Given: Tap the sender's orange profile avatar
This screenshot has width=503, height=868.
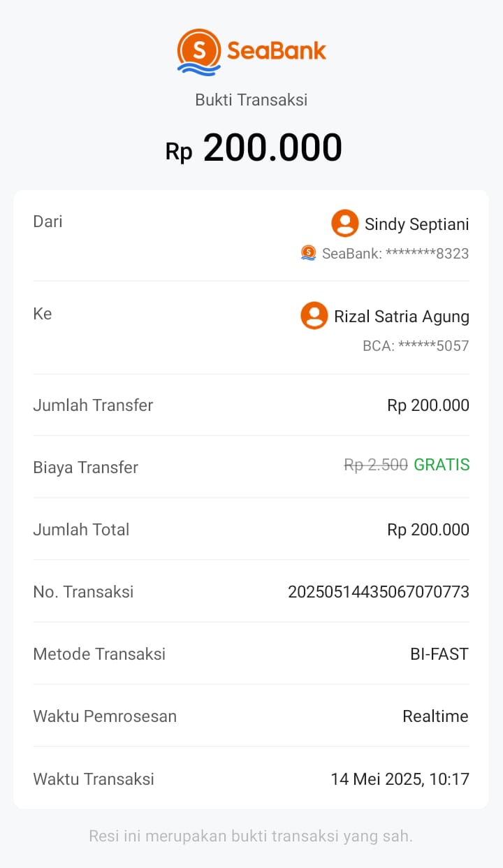Looking at the screenshot, I should pyautogui.click(x=344, y=224).
